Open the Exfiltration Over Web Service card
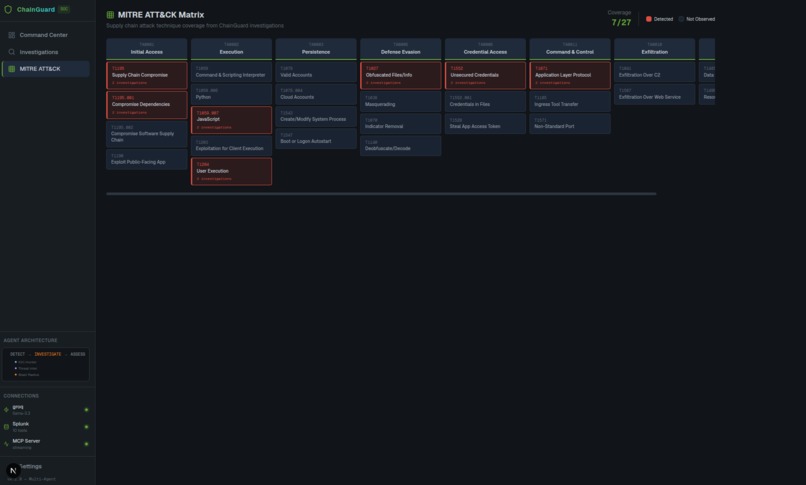Screen dimensions: 806x485 click(654, 94)
